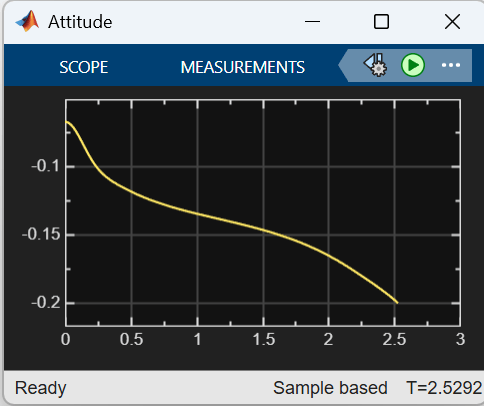Click the Attitude window title text
The image size is (484, 406).
click(80, 22)
